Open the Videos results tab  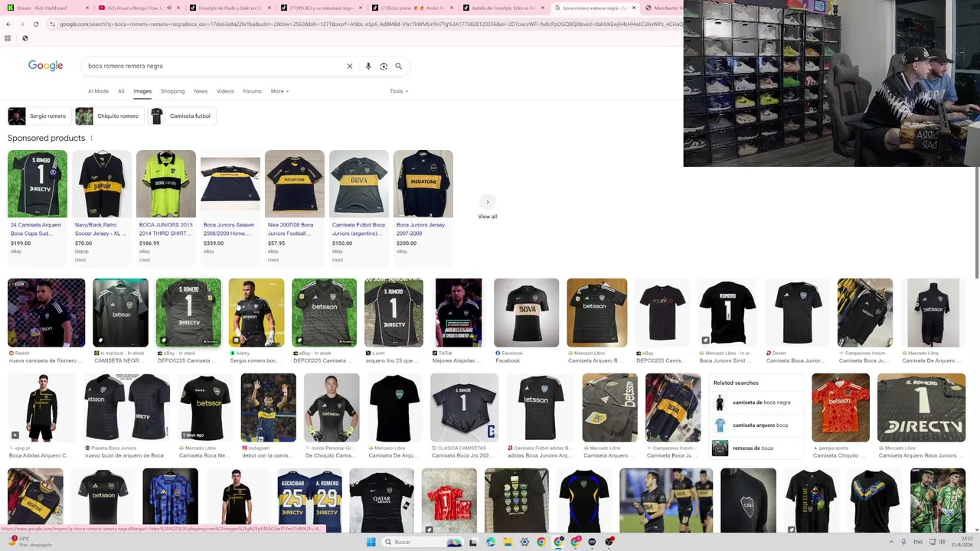pos(225,91)
